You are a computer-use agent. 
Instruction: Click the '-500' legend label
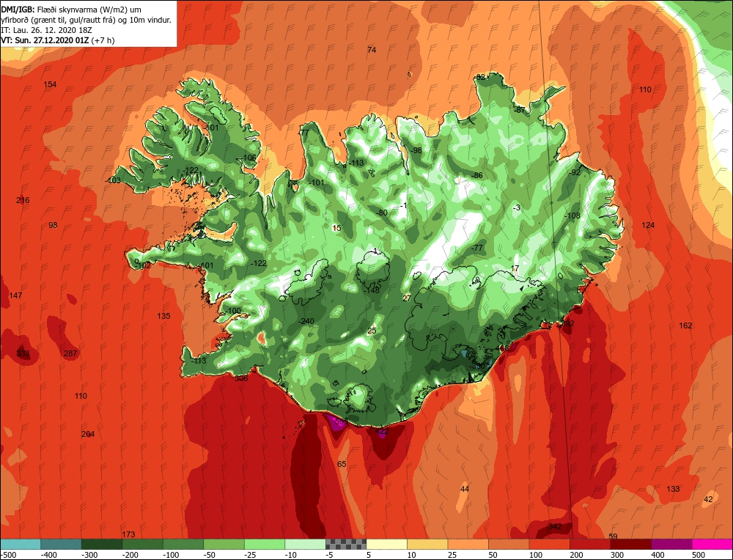9,555
